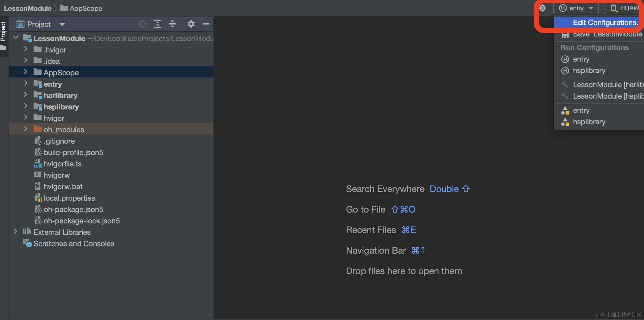644x320 pixels.
Task: Click the locate/select opened file crosshair icon
Action: [143, 24]
